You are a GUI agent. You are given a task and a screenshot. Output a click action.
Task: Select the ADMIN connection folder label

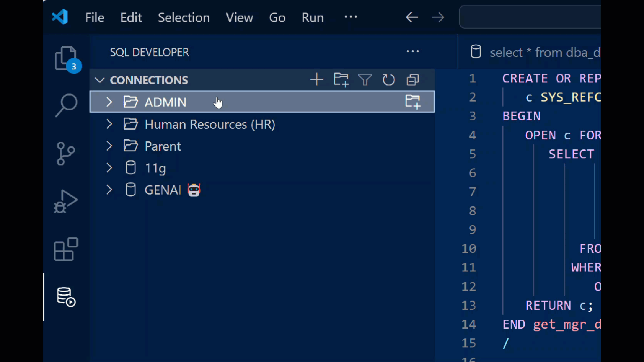[165, 102]
